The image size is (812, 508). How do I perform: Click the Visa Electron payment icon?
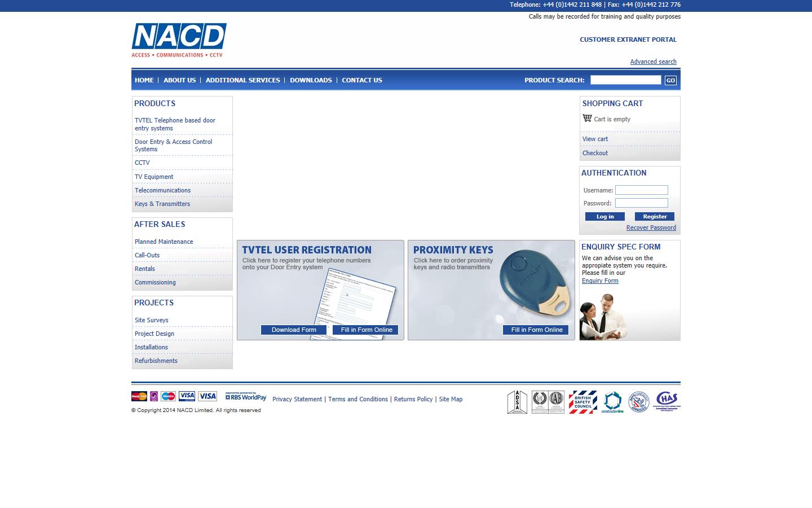click(x=186, y=396)
